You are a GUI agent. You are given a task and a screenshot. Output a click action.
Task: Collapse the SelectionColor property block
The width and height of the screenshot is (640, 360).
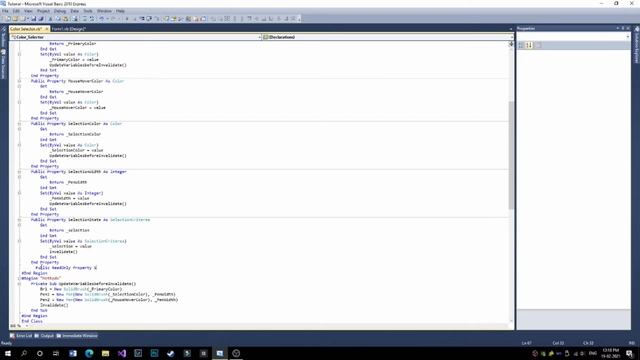[x=19, y=124]
